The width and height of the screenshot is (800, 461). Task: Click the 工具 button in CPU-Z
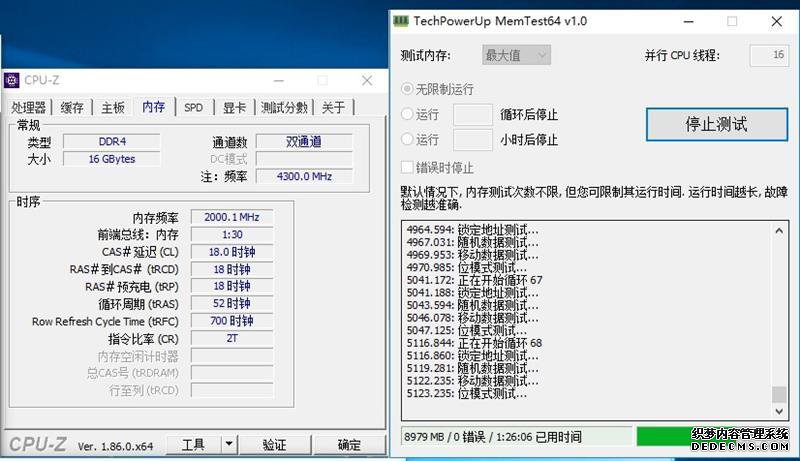point(193,445)
